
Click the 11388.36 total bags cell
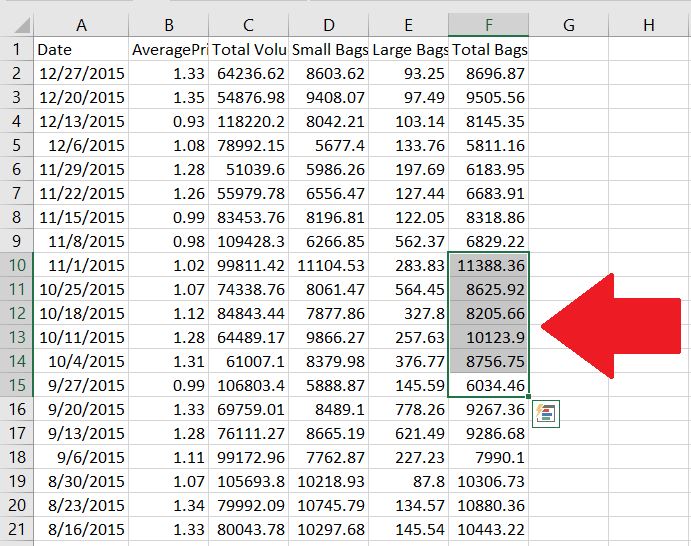(488, 265)
